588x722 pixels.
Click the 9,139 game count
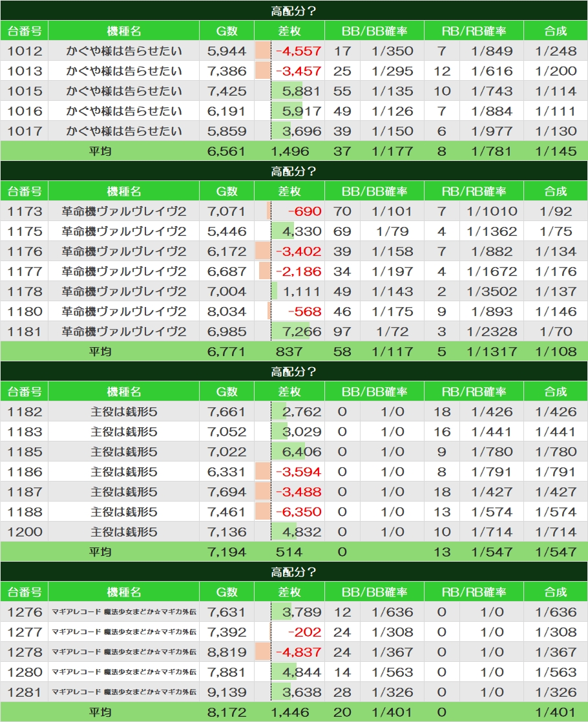pos(227,692)
